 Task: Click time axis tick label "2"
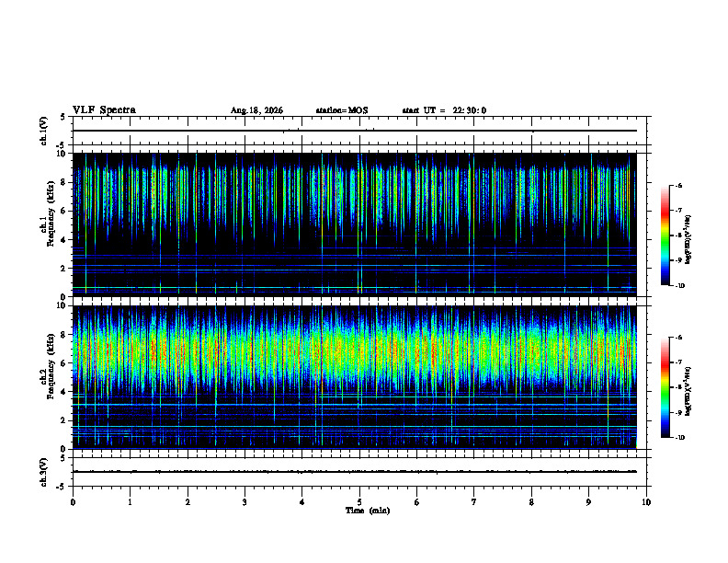tap(188, 502)
